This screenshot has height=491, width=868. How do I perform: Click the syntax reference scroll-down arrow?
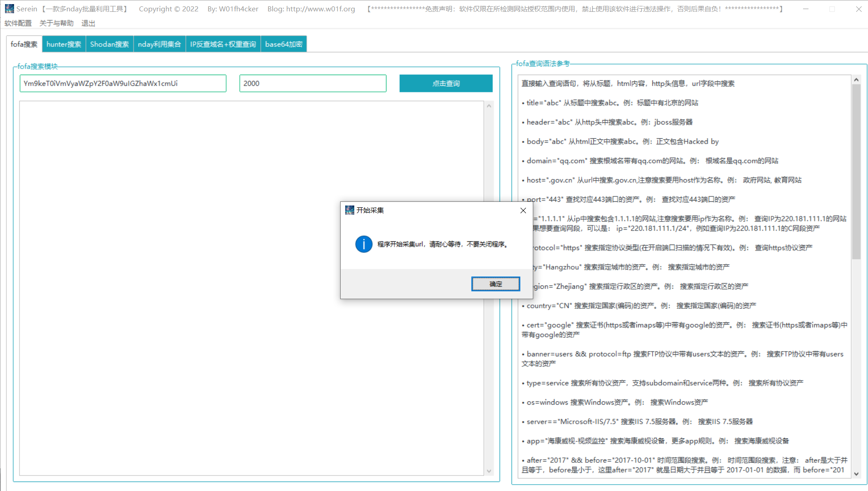tap(856, 474)
